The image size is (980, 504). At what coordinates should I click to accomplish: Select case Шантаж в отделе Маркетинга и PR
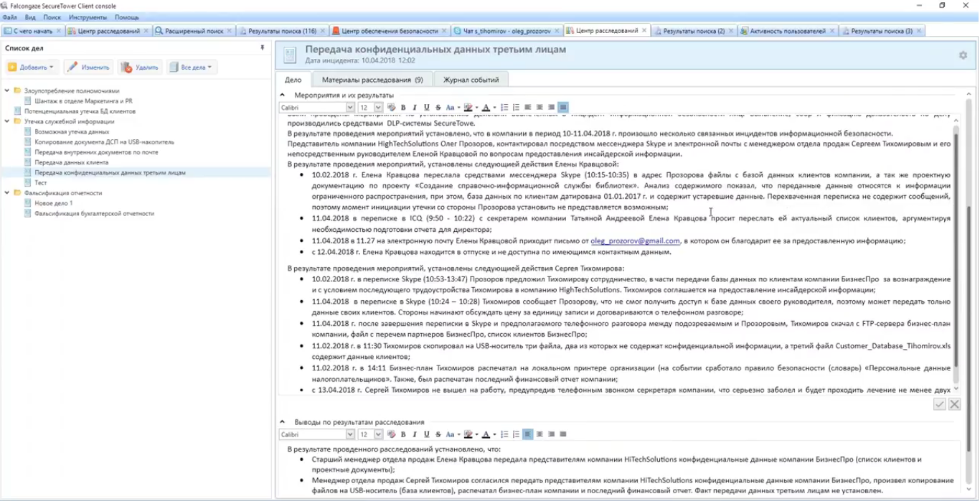(83, 101)
